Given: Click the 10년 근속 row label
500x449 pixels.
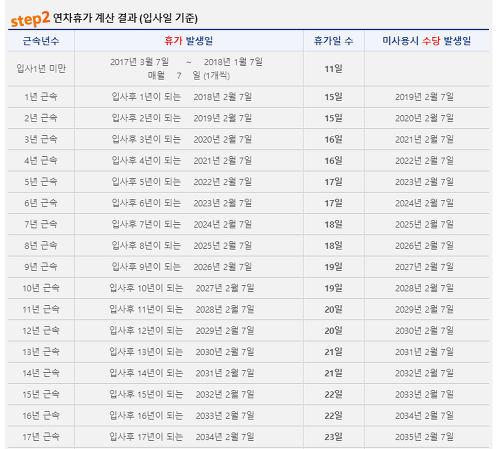Looking at the screenshot, I should (41, 288).
